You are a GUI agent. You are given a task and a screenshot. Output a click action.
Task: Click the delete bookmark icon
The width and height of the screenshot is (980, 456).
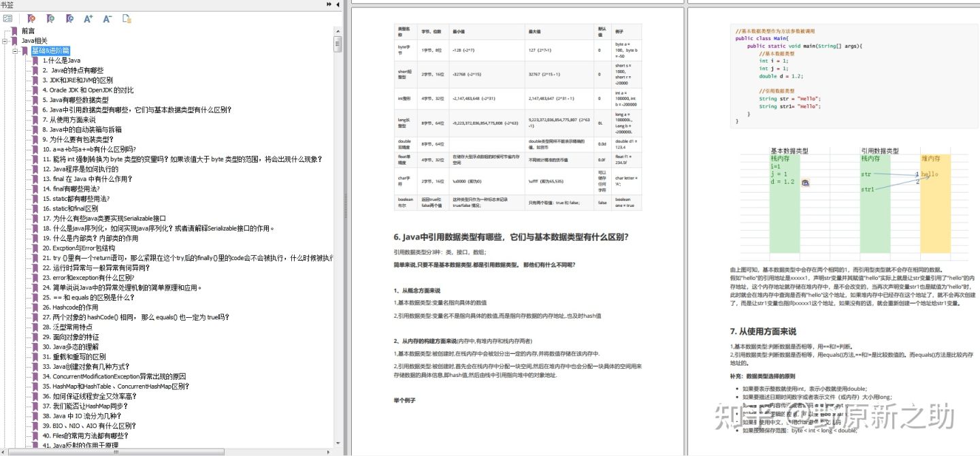(x=31, y=18)
